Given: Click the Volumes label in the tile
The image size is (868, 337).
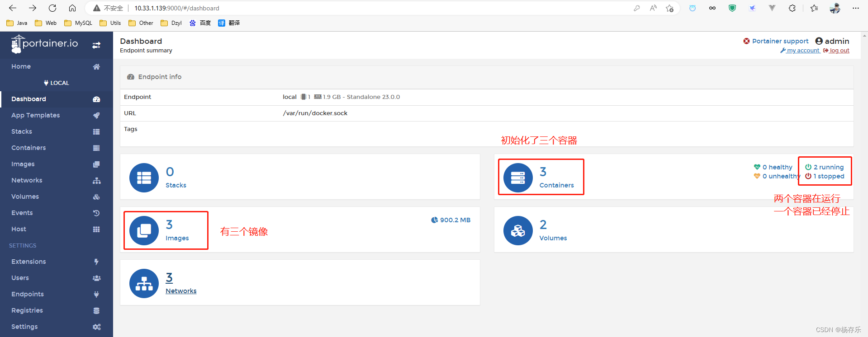Looking at the screenshot, I should point(553,238).
